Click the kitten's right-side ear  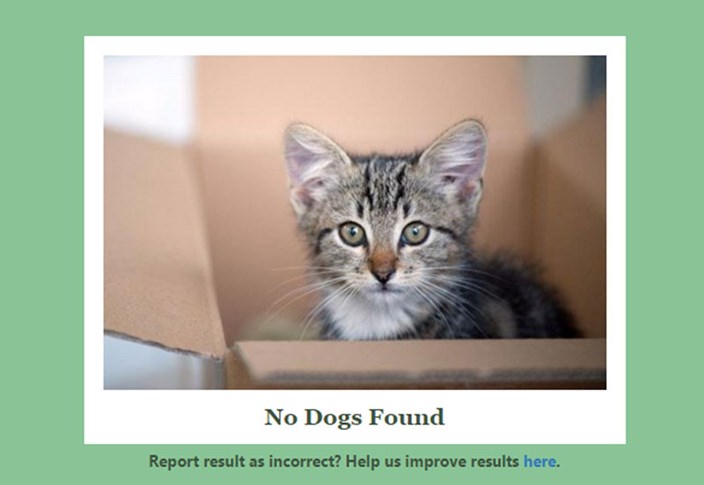click(x=454, y=161)
